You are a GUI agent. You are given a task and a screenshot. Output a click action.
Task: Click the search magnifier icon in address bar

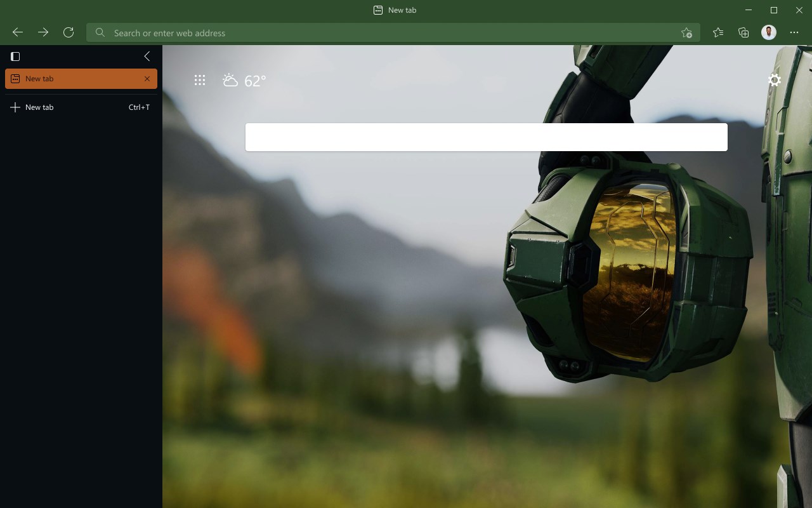100,32
